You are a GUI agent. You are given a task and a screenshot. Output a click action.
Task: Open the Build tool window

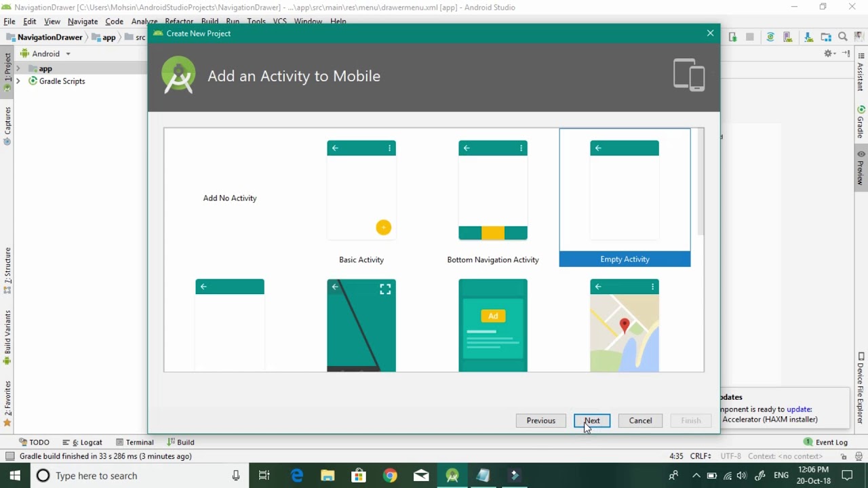(180, 442)
